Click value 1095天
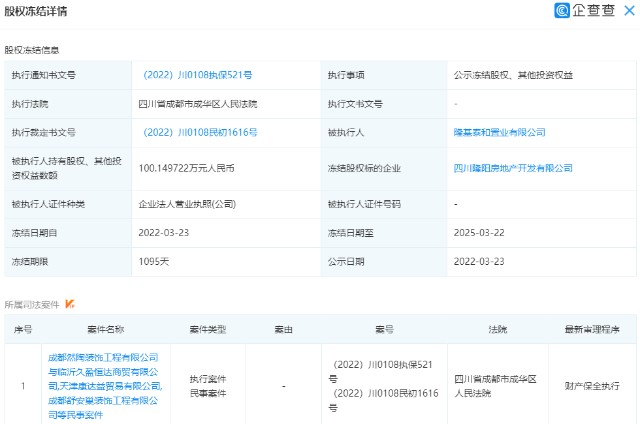The width and height of the screenshot is (640, 424). click(x=153, y=262)
